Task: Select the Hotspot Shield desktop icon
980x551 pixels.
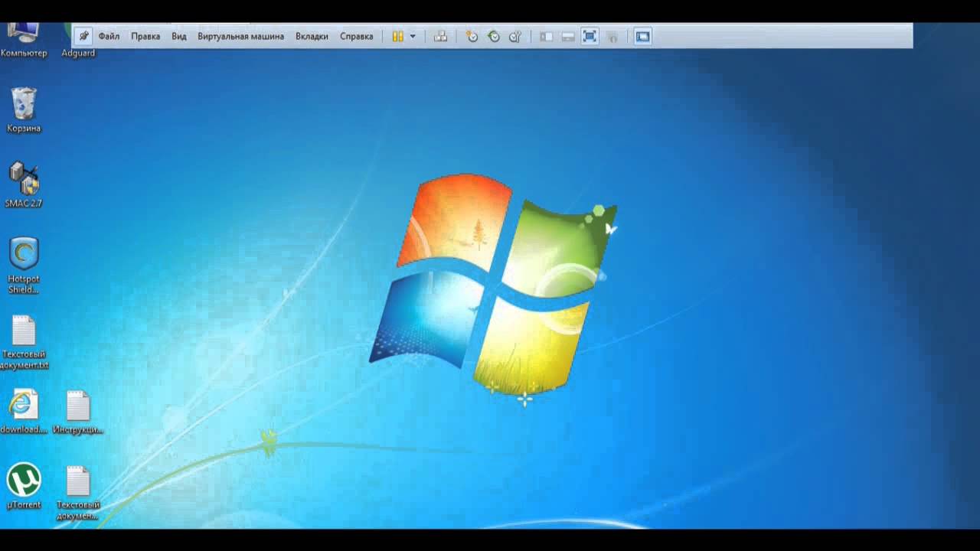Action: click(x=24, y=265)
